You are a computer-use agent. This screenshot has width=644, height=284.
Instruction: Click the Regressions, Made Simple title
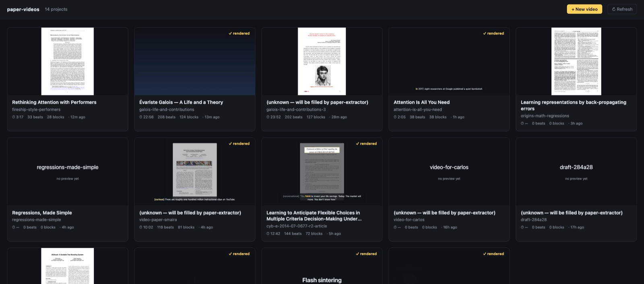pyautogui.click(x=42, y=213)
